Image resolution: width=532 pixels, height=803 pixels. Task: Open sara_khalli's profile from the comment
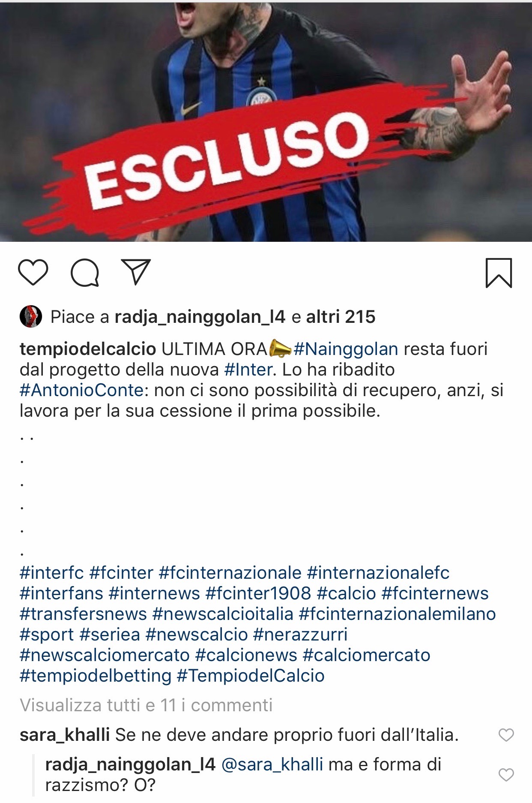(65, 735)
